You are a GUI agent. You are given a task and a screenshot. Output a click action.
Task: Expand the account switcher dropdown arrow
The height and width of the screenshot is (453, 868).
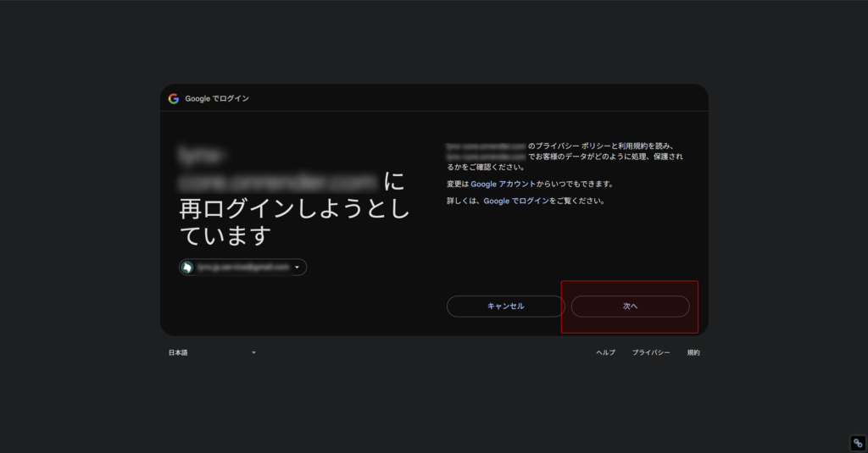pyautogui.click(x=297, y=268)
